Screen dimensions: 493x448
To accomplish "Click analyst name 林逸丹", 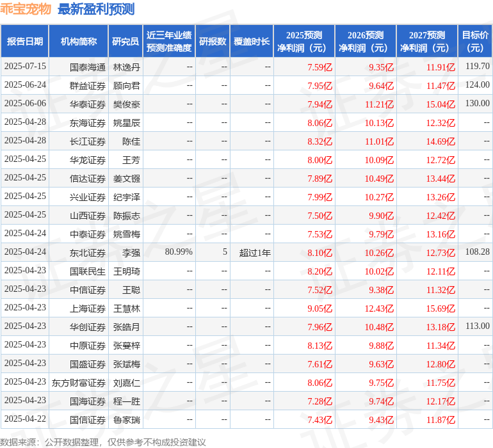I will (x=126, y=67).
